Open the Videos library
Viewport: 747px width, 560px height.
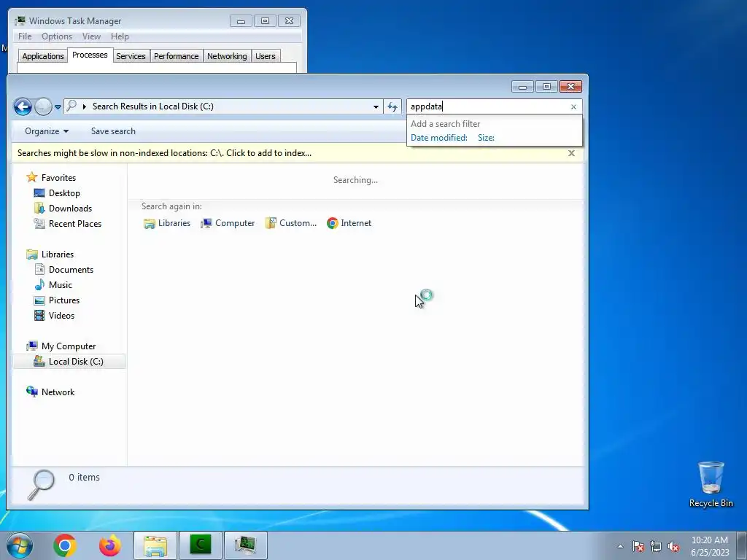pos(54,315)
